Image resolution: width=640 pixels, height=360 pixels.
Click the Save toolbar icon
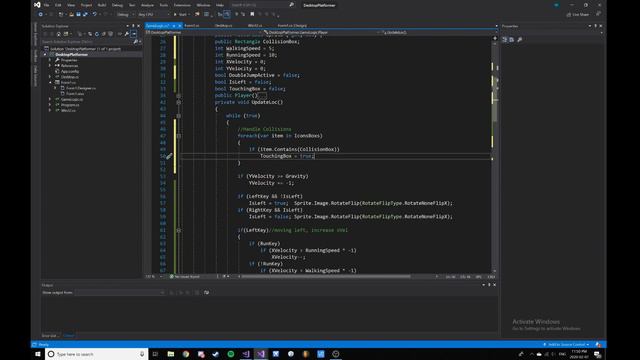click(x=78, y=14)
